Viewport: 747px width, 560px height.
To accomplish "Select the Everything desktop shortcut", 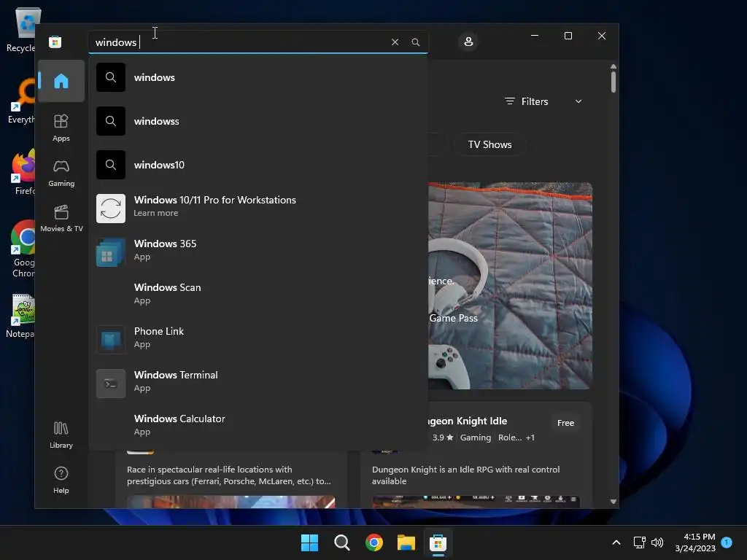I will [x=22, y=101].
